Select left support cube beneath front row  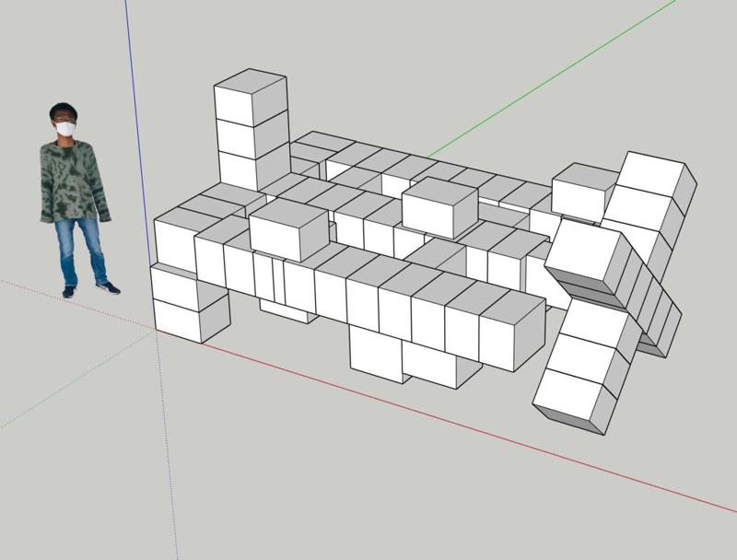tap(378, 354)
